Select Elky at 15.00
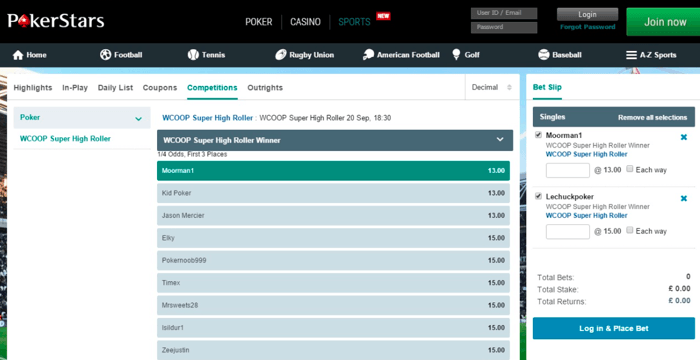 pos(333,238)
